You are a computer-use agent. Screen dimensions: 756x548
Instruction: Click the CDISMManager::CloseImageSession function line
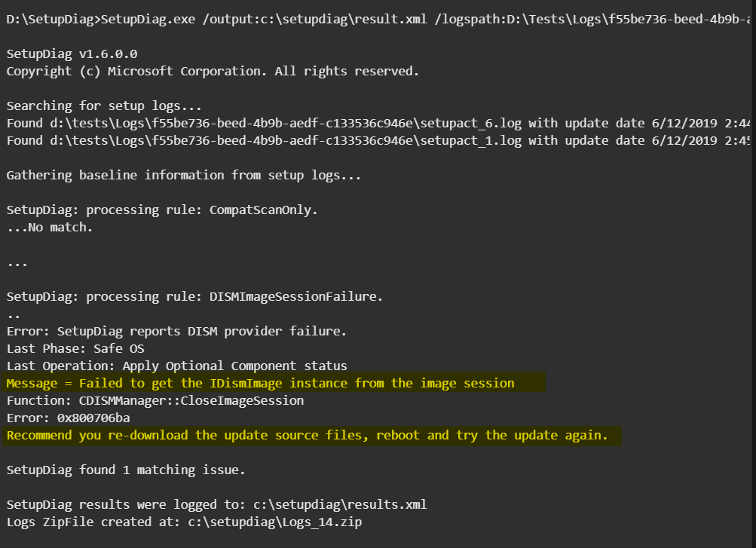point(155,401)
